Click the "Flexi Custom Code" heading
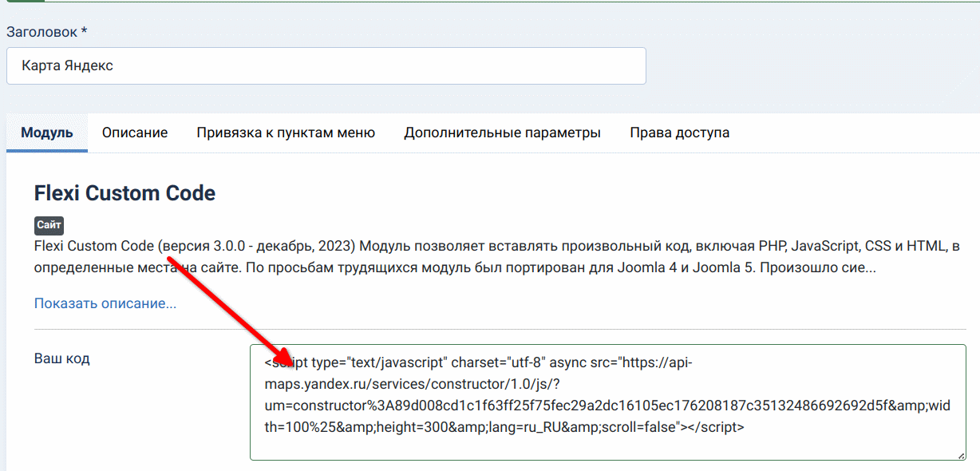The image size is (980, 471). tap(124, 192)
